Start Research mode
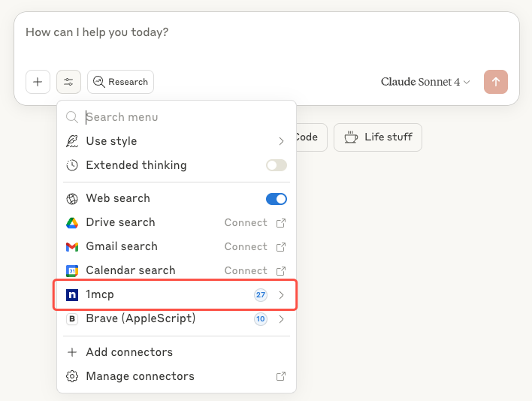This screenshot has height=401, width=532. (120, 82)
